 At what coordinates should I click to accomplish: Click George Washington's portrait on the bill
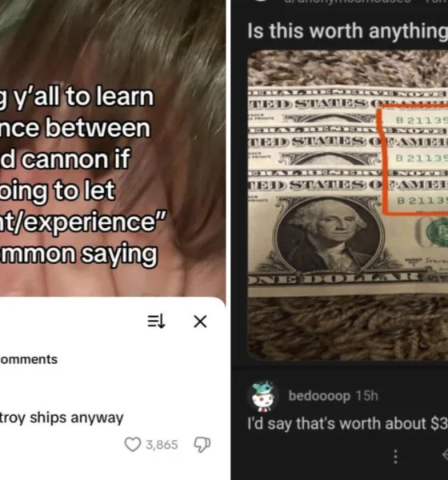[x=329, y=234]
